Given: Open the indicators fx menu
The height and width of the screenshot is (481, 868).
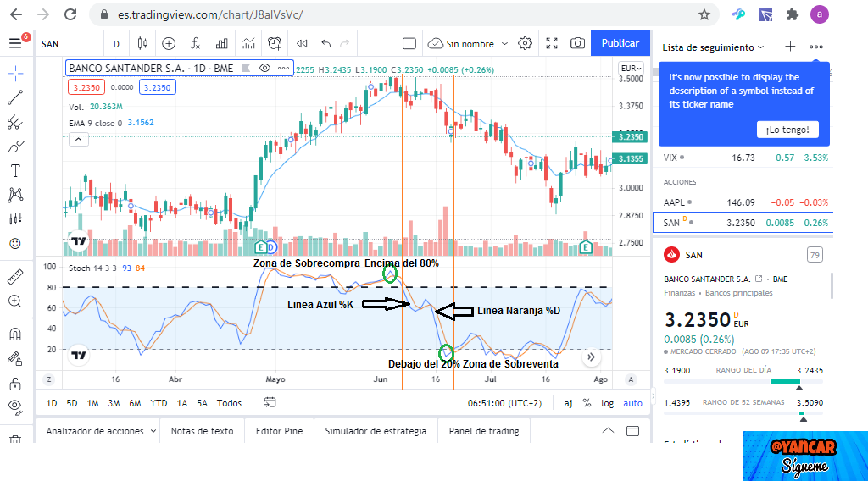Looking at the screenshot, I should [195, 44].
